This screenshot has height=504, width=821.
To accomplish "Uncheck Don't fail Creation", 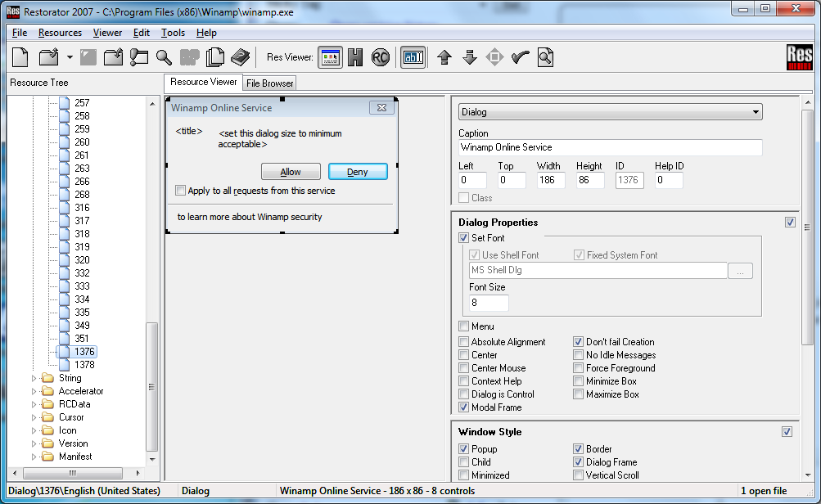I will click(578, 342).
